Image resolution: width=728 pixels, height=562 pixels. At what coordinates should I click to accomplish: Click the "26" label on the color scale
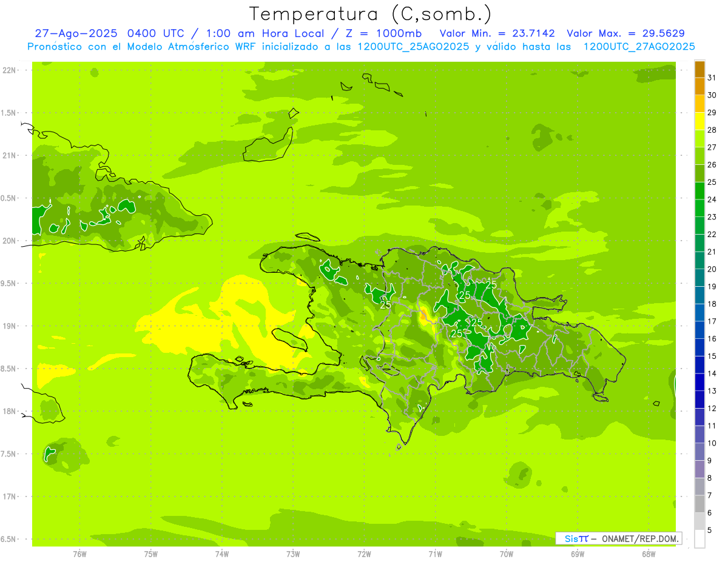click(x=712, y=165)
